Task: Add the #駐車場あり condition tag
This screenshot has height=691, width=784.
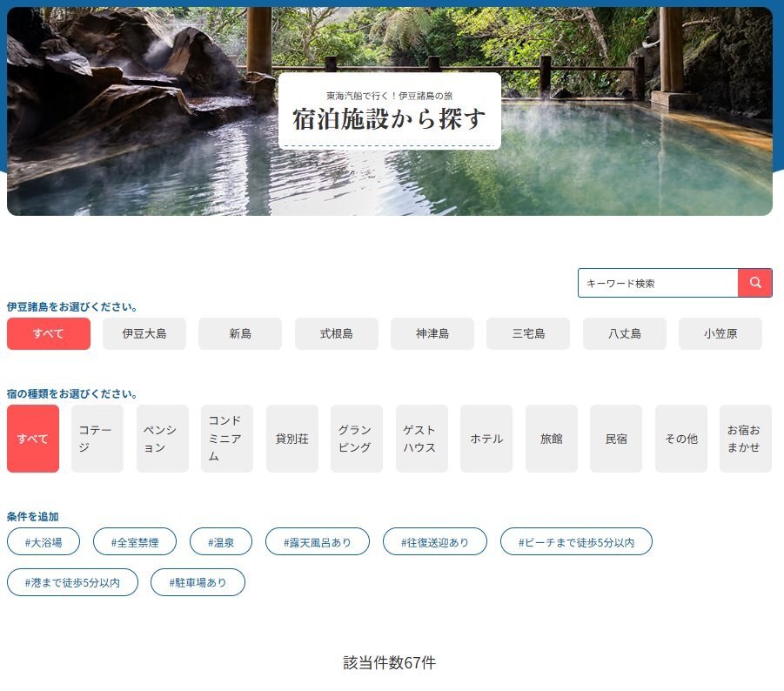Action: click(x=198, y=582)
